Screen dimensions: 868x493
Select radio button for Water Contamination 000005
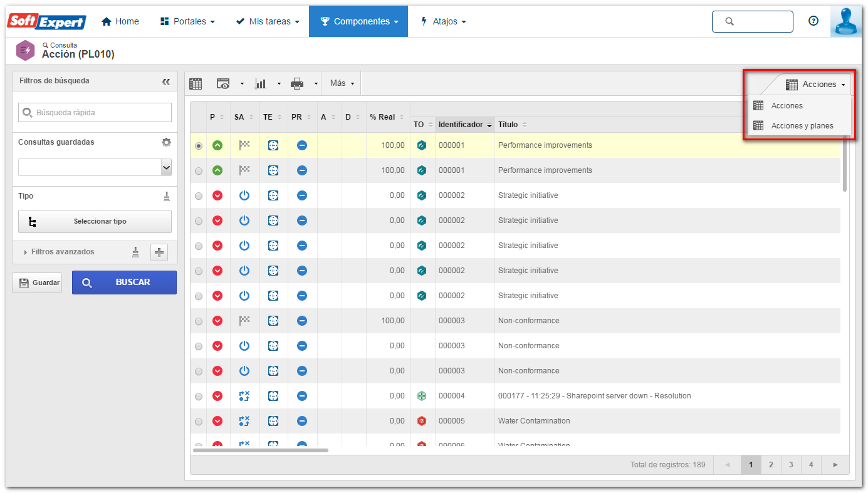tap(199, 421)
